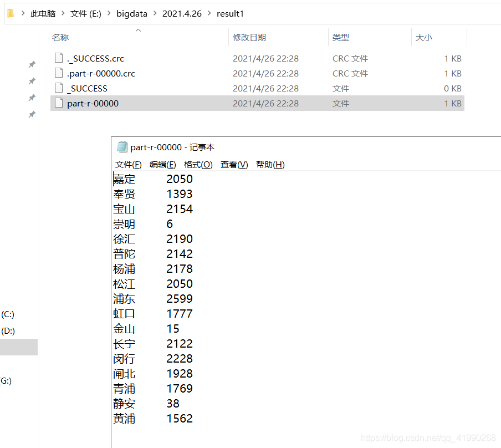Click the 崇明 line in Notepad

[143, 224]
